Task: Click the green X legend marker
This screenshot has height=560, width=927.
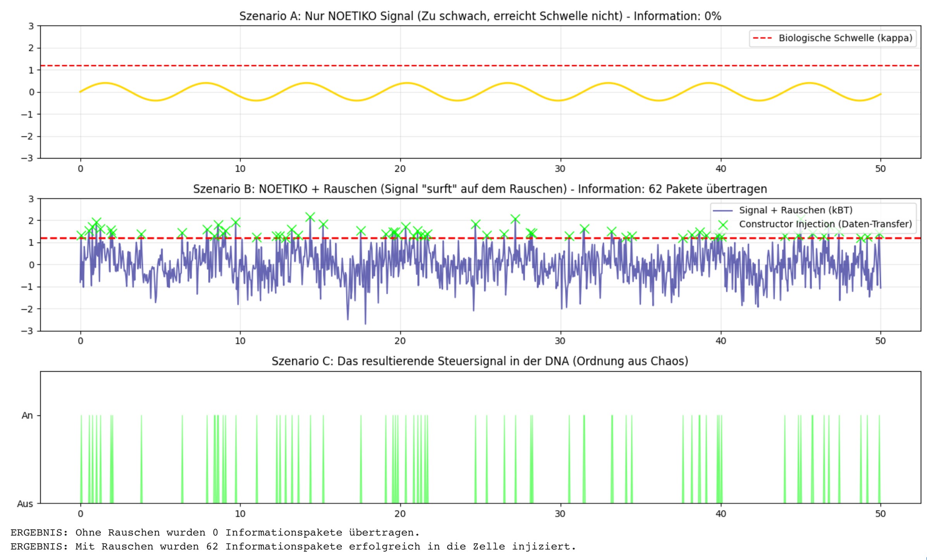Action: (x=723, y=225)
